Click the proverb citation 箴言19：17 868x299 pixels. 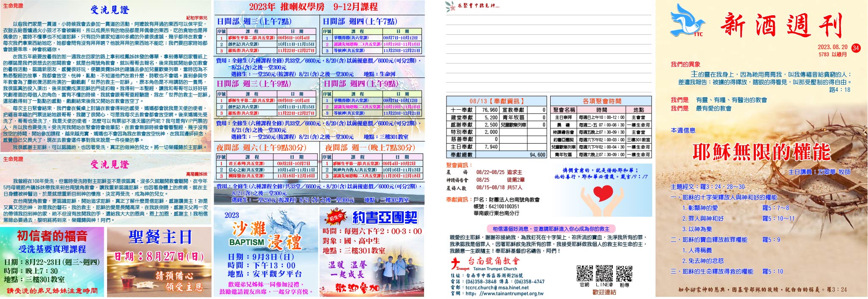[x=634, y=177]
